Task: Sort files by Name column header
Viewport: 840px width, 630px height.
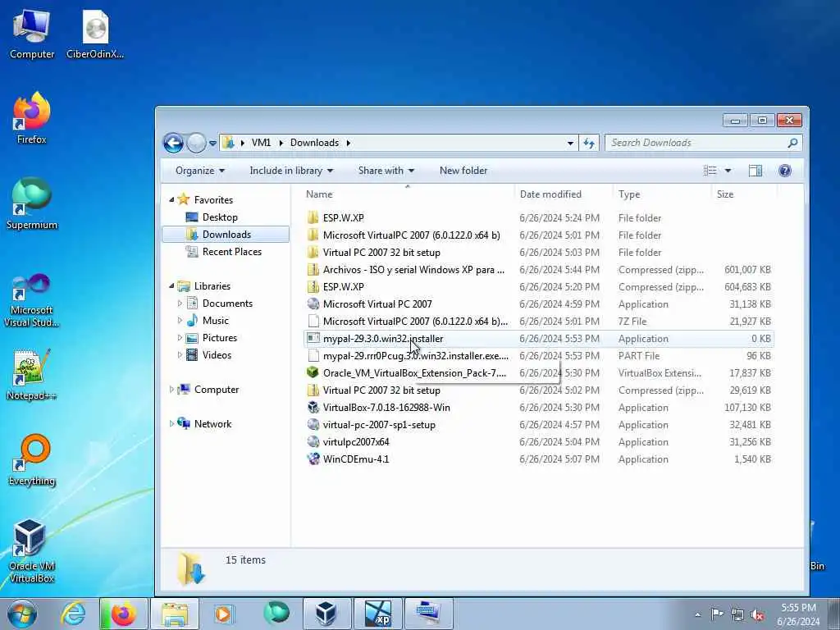Action: [407, 194]
